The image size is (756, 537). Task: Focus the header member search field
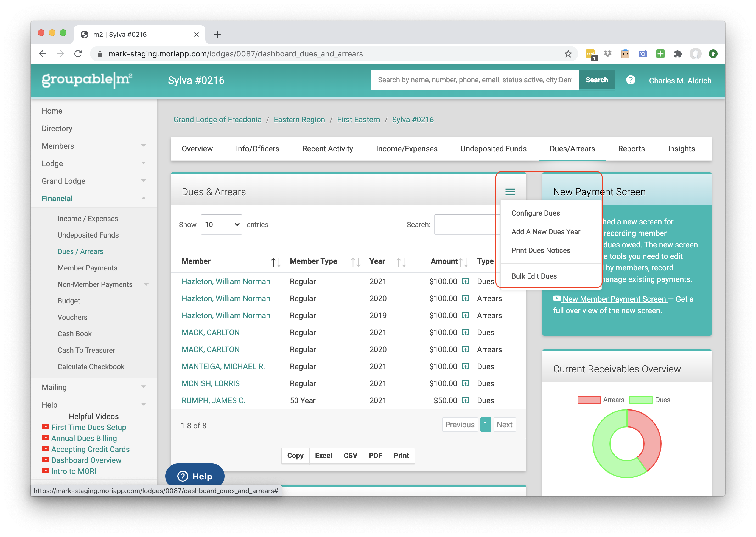[474, 80]
